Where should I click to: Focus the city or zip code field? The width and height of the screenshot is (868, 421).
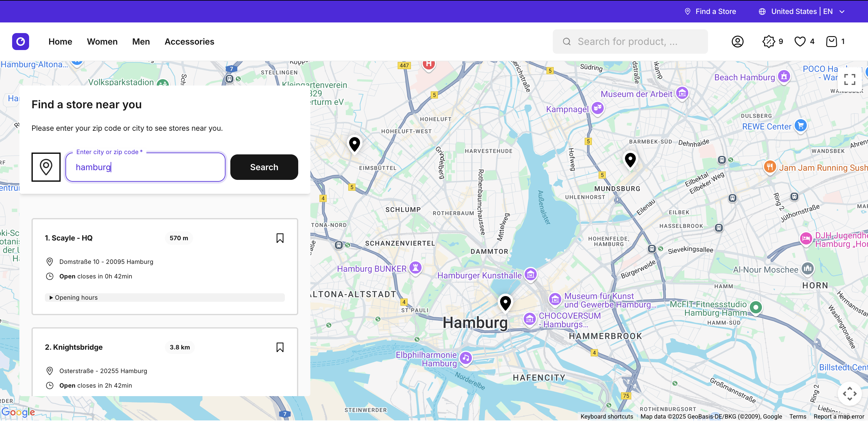click(145, 167)
